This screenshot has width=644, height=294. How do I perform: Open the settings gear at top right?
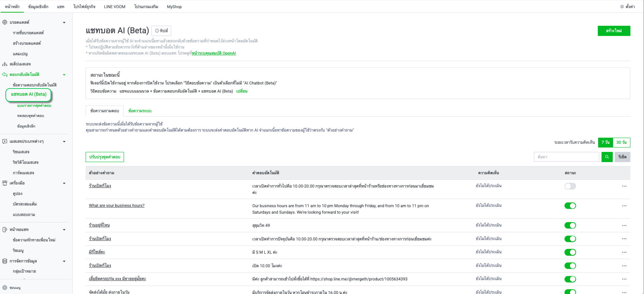click(x=622, y=6)
